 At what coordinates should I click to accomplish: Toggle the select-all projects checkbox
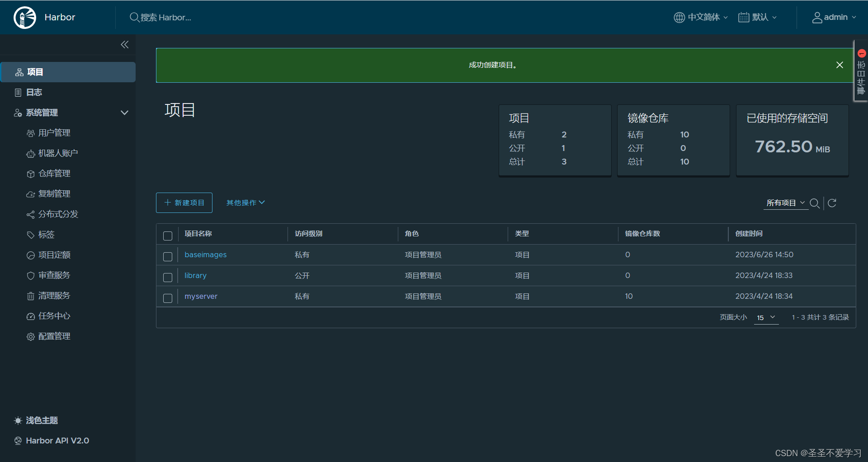click(x=168, y=236)
